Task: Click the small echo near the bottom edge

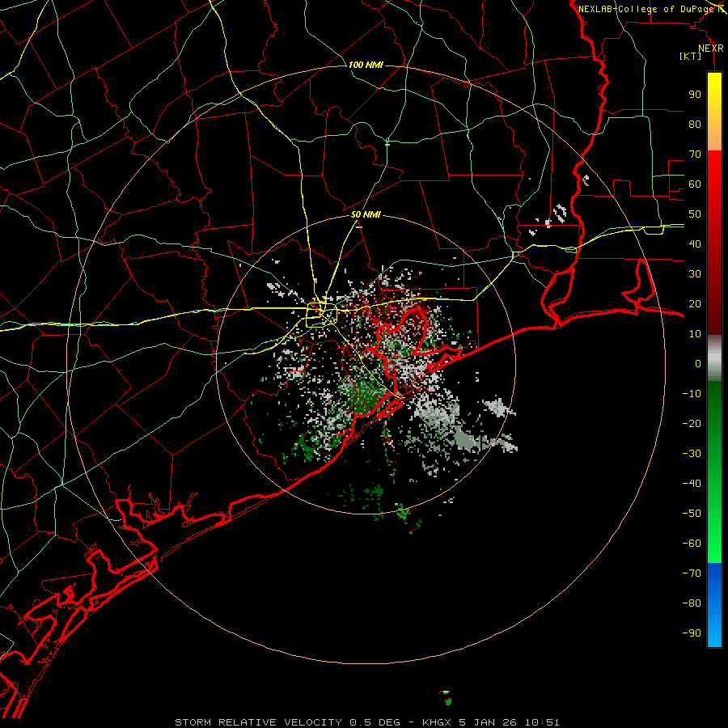Action: tap(447, 697)
